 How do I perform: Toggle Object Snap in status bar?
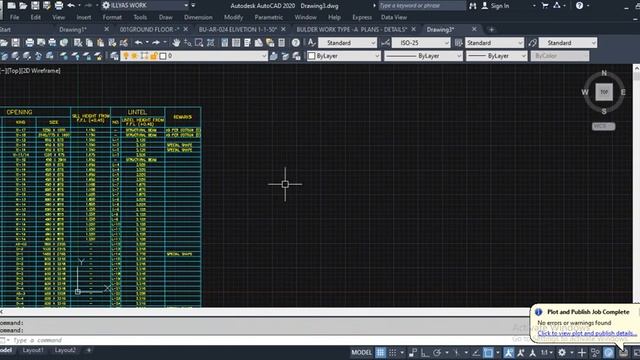(488, 353)
